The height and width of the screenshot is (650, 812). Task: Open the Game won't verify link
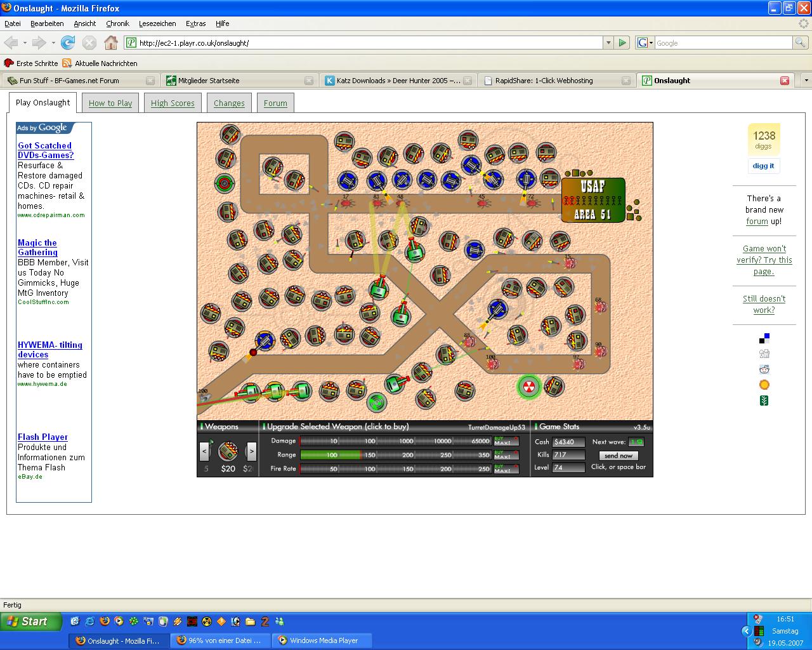pos(764,260)
